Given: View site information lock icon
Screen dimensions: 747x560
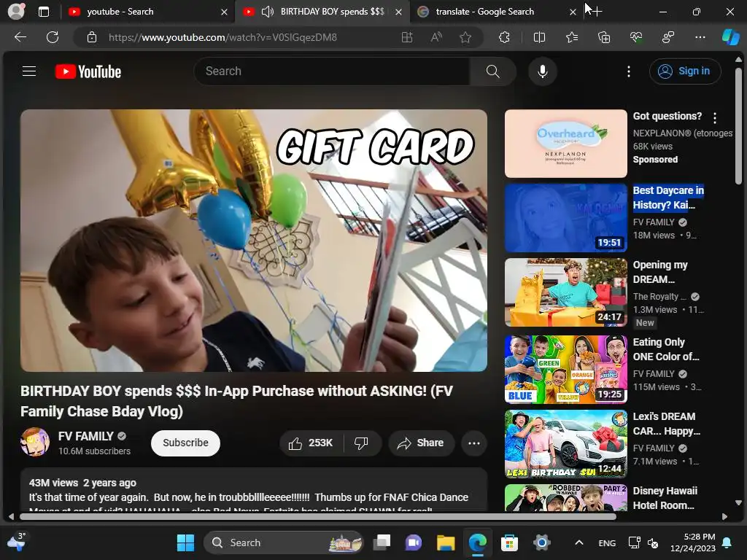Looking at the screenshot, I should point(92,37).
